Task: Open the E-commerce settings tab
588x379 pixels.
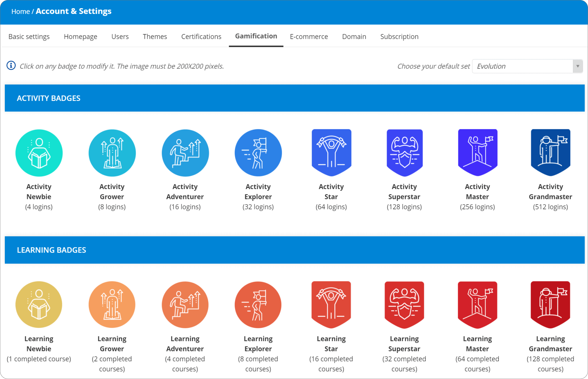Action: point(309,36)
